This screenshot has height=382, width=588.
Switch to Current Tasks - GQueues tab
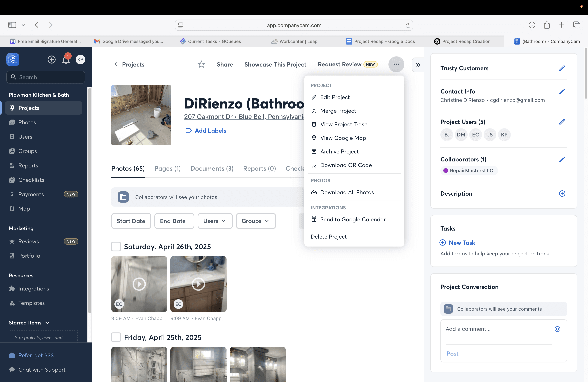(210, 41)
